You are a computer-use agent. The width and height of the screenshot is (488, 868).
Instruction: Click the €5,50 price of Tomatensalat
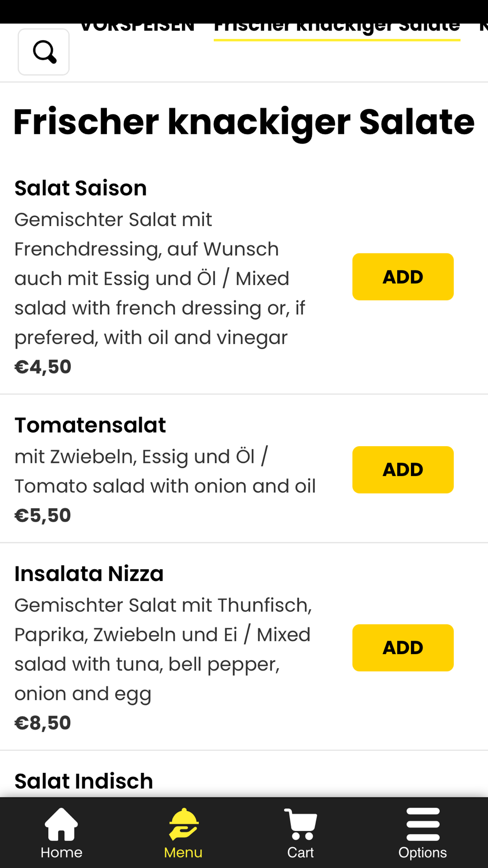[43, 516]
